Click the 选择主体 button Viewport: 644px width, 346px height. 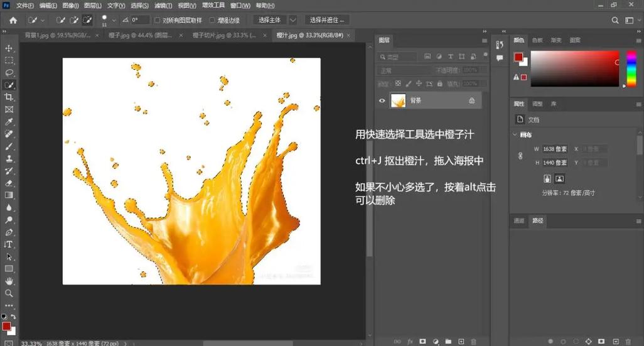point(270,20)
